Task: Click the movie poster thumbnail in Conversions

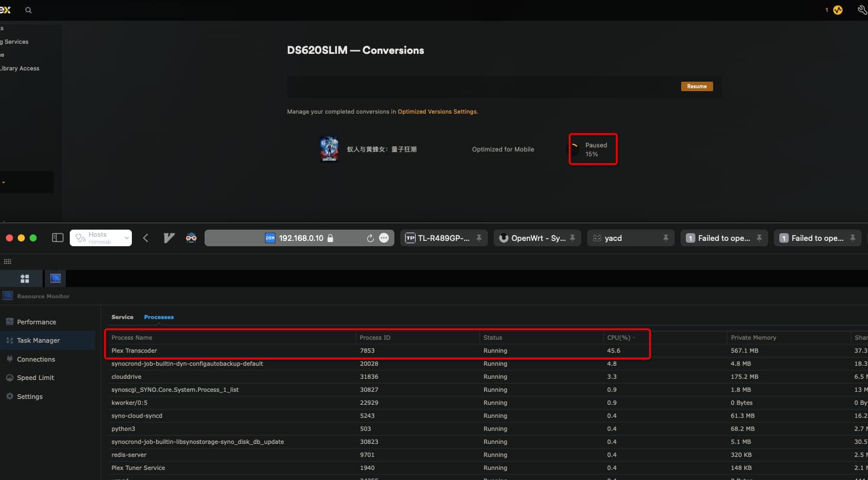Action: (x=329, y=149)
